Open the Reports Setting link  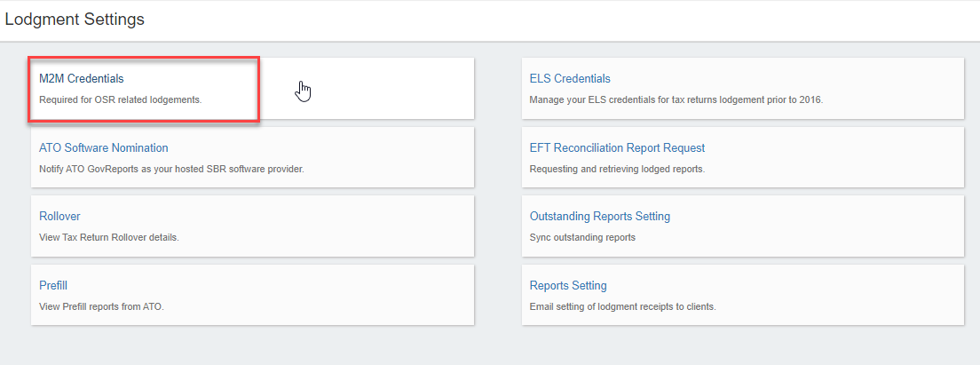click(568, 286)
